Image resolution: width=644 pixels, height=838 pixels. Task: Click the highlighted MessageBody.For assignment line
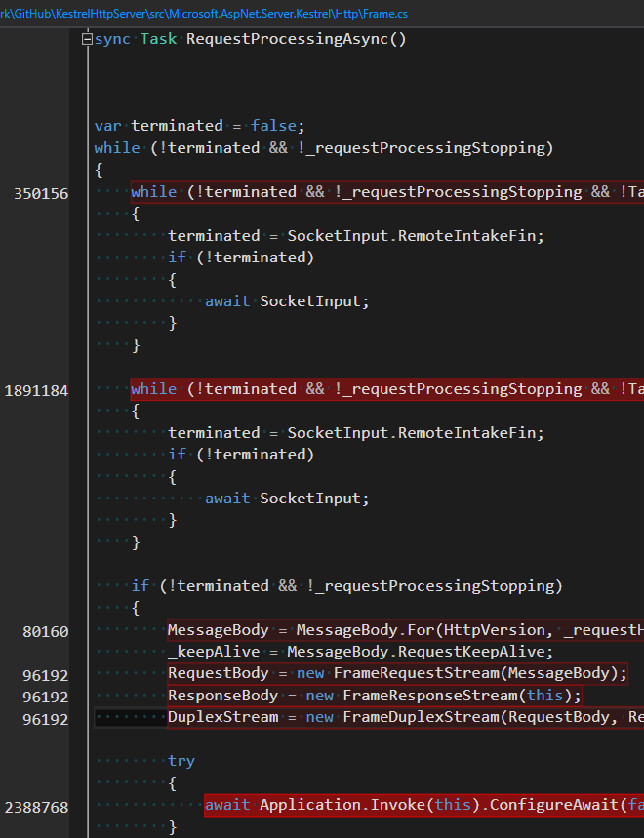click(405, 630)
